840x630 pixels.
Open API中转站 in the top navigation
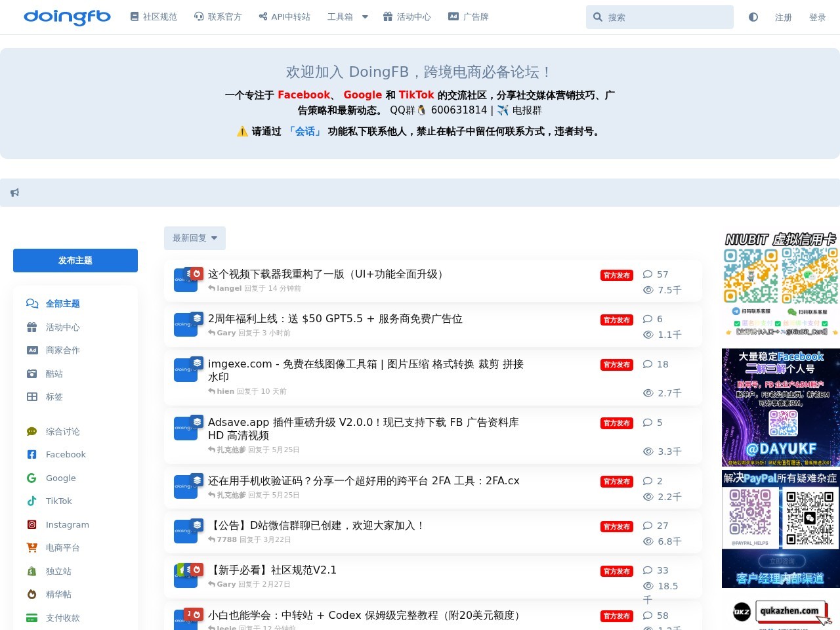[x=284, y=17]
